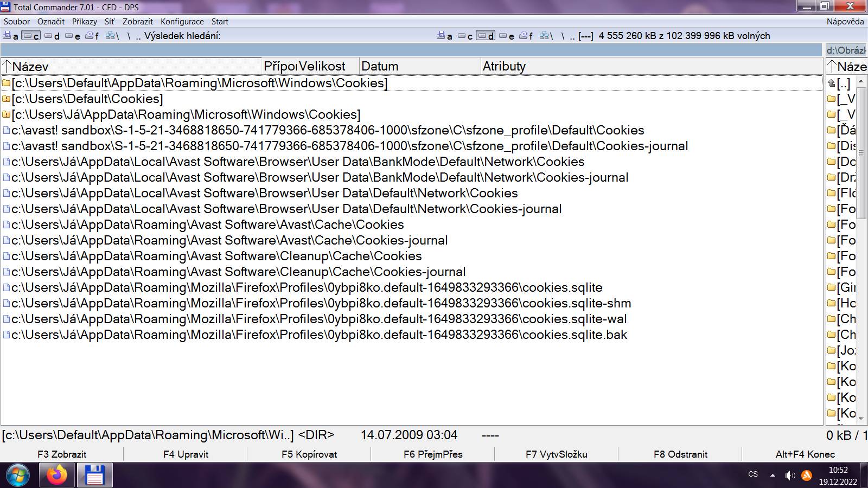Open Windows Start button
Viewport: 868px width, 488px height.
click(x=18, y=476)
